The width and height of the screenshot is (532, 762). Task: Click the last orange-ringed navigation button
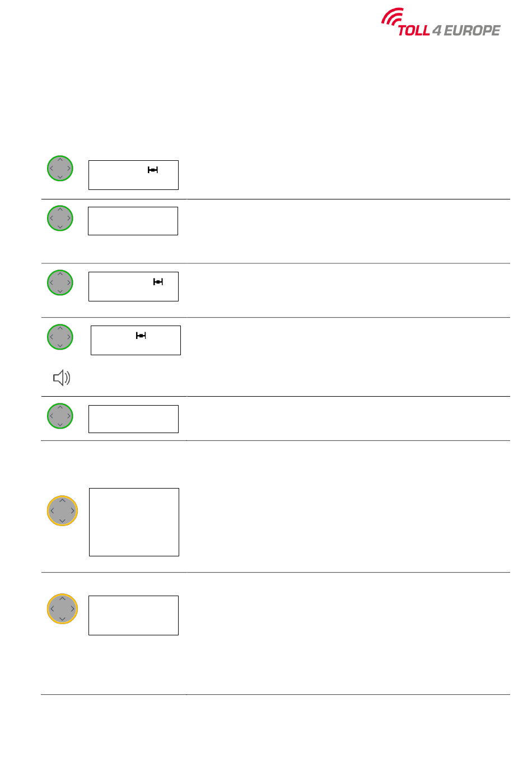click(62, 608)
